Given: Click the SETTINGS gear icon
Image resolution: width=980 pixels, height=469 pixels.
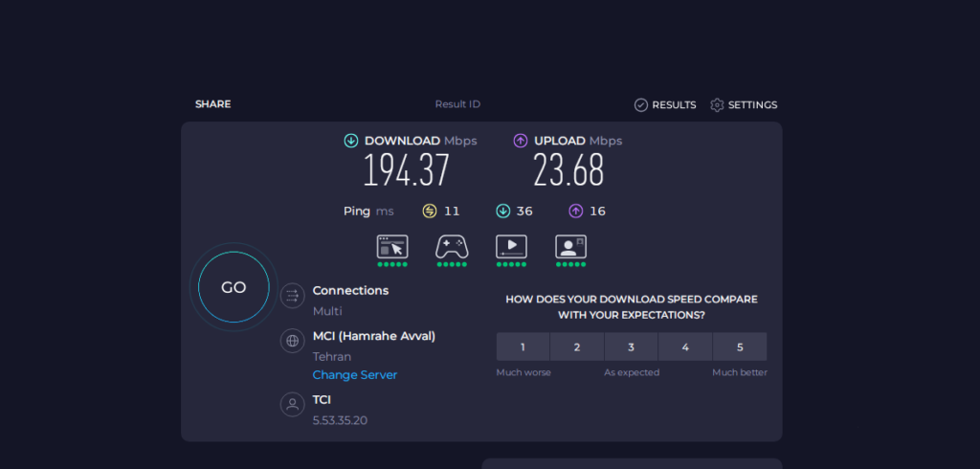Looking at the screenshot, I should click(717, 105).
